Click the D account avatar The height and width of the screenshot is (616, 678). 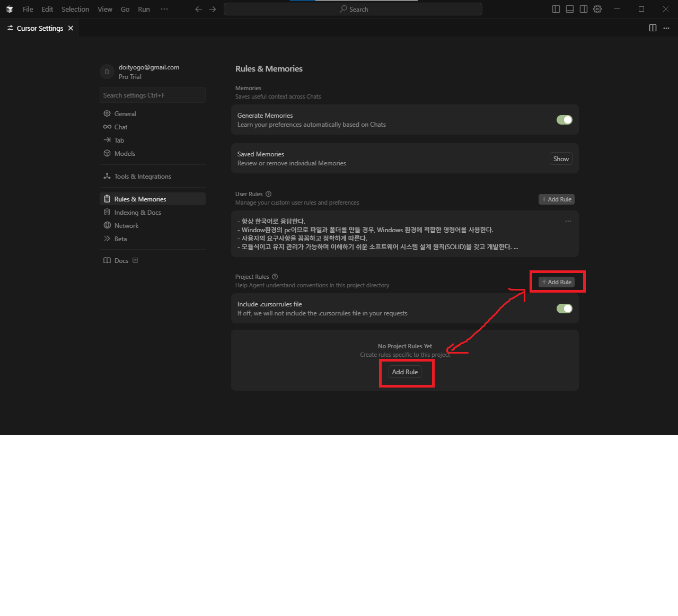[107, 72]
